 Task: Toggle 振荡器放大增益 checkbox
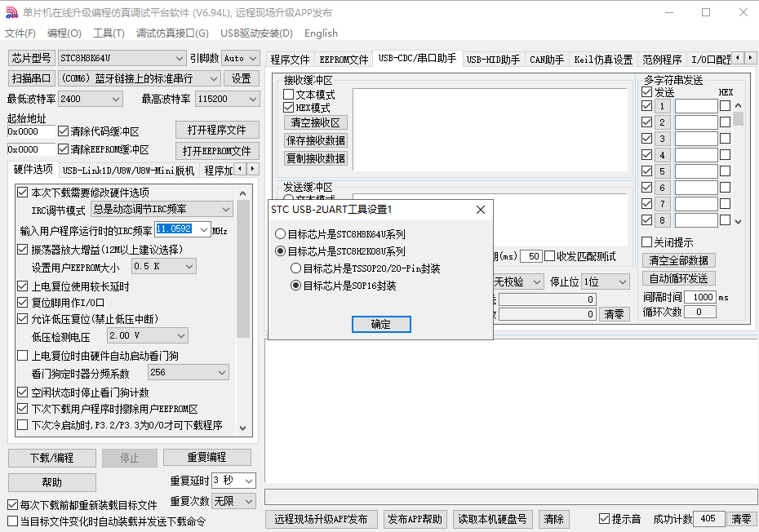[x=22, y=250]
